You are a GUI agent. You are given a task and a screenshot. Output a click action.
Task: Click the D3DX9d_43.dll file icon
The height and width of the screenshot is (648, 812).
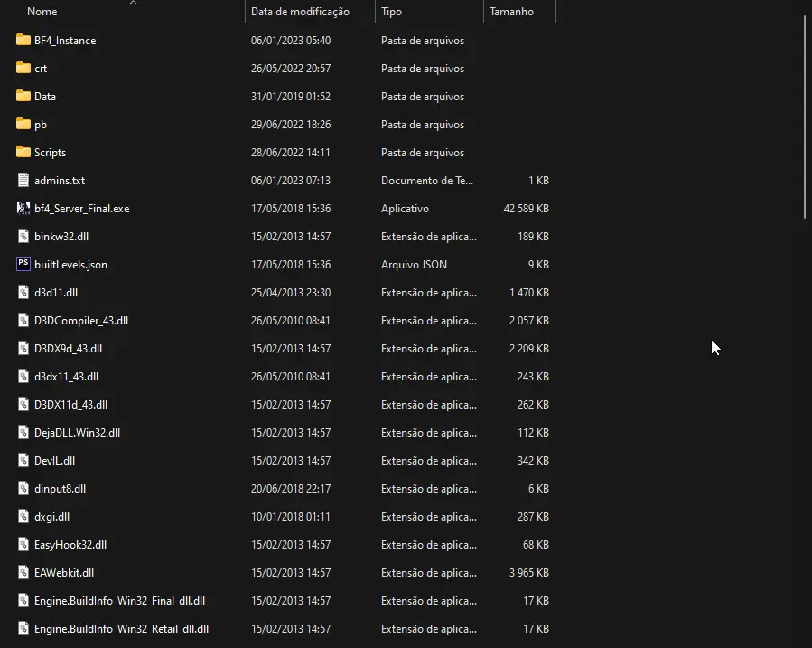tap(23, 348)
